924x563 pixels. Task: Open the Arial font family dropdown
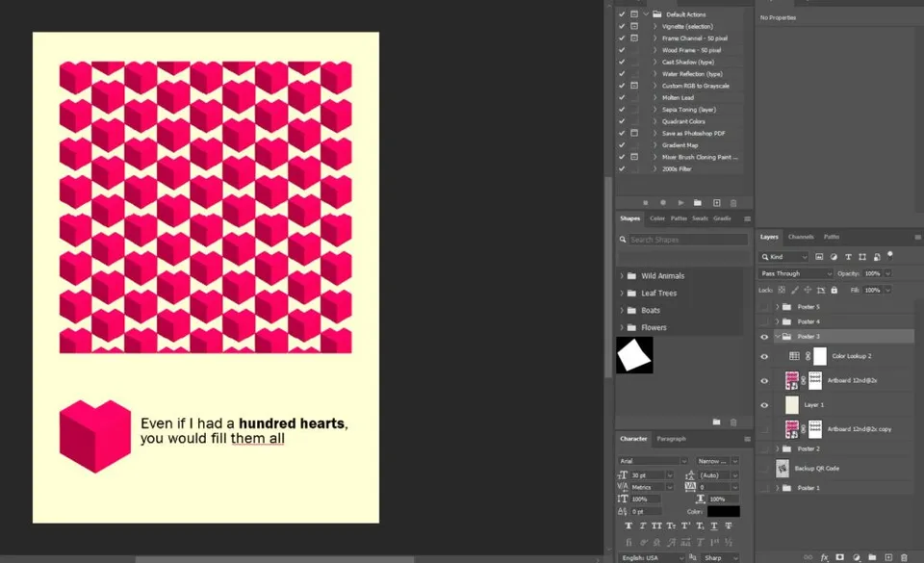(x=653, y=461)
